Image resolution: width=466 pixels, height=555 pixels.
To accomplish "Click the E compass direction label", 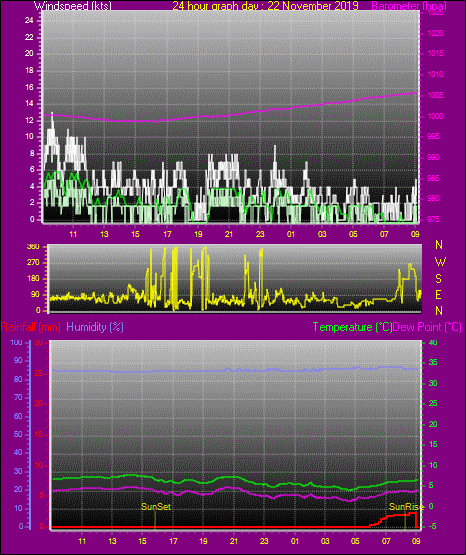I will click(x=438, y=294).
